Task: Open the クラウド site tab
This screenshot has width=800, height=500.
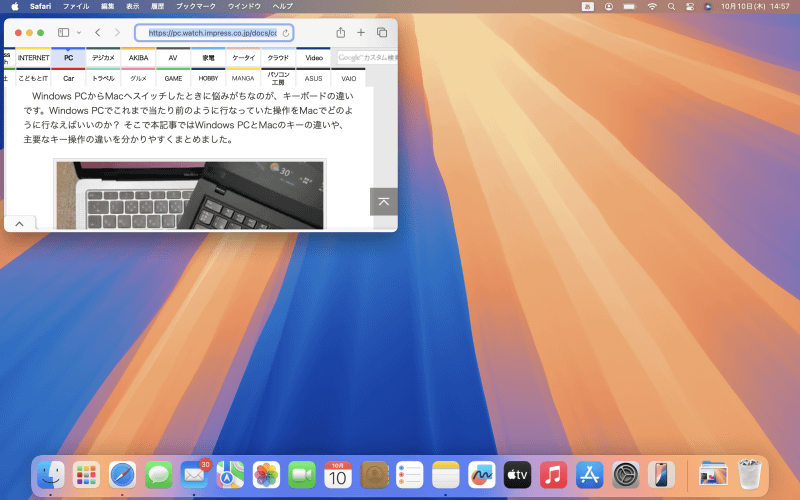Action: (278, 58)
